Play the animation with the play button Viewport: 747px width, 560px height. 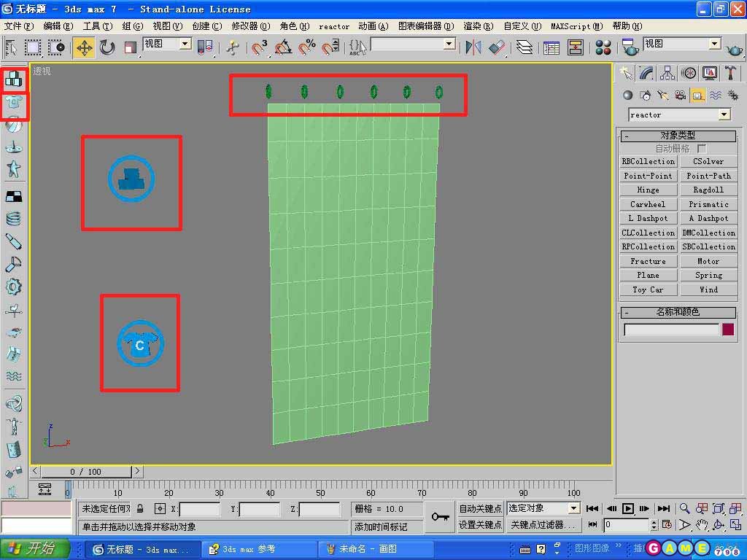tap(628, 508)
